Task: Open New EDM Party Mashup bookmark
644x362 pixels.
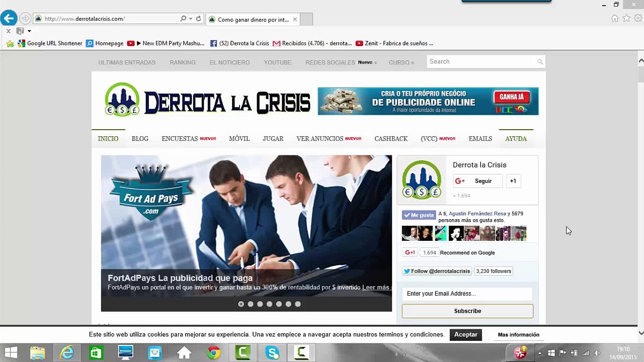Action: click(x=166, y=43)
